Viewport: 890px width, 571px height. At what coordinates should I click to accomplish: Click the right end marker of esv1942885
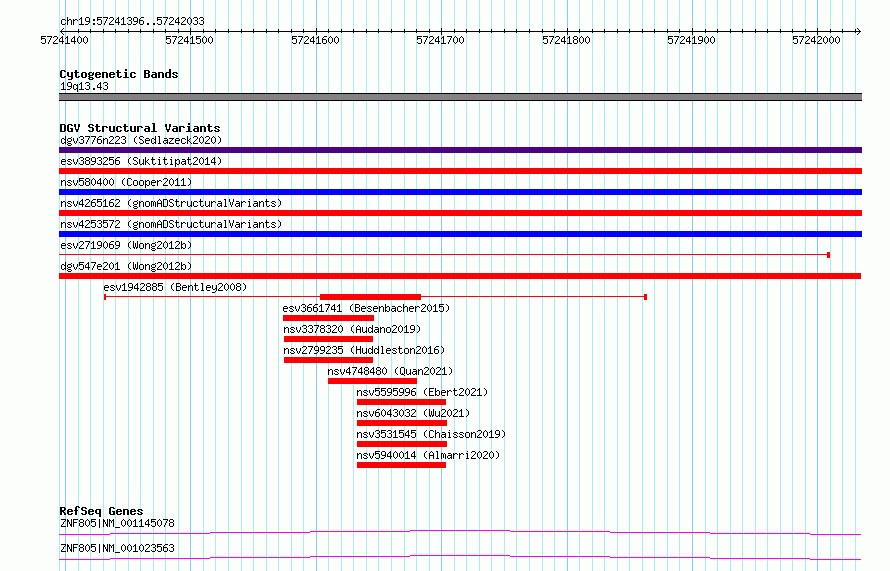(646, 297)
